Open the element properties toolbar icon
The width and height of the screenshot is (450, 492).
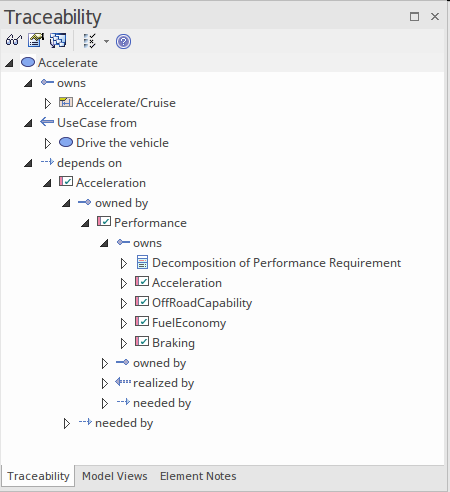tap(36, 41)
